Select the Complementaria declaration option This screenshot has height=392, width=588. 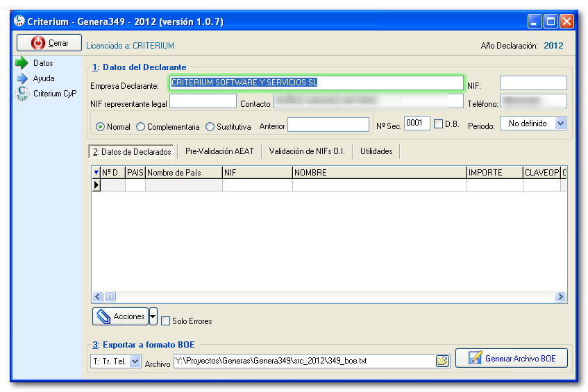tap(141, 127)
